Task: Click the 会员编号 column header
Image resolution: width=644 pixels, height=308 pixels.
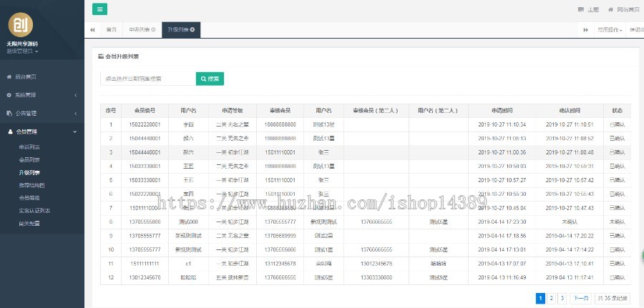Action: point(145,111)
